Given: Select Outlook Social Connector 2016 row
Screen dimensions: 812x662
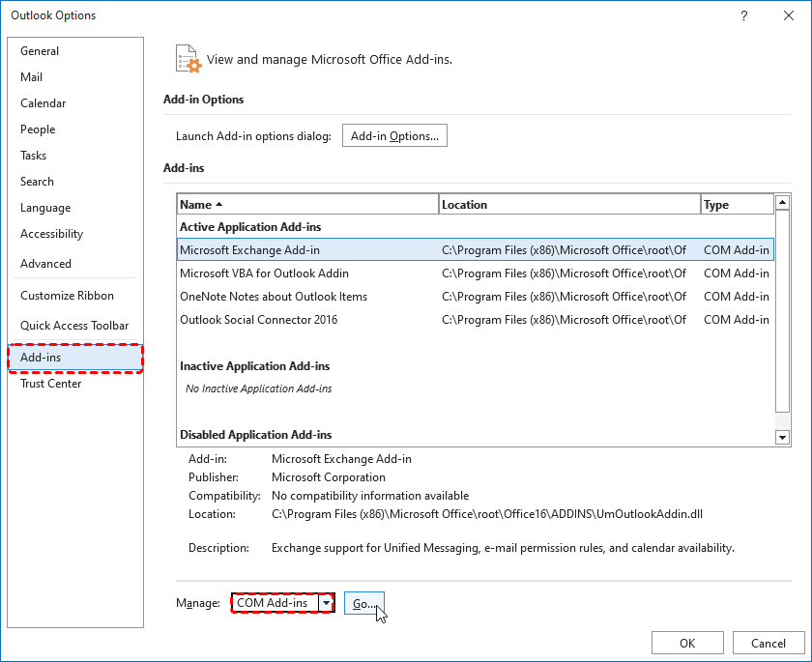Looking at the screenshot, I should pyautogui.click(x=258, y=320).
